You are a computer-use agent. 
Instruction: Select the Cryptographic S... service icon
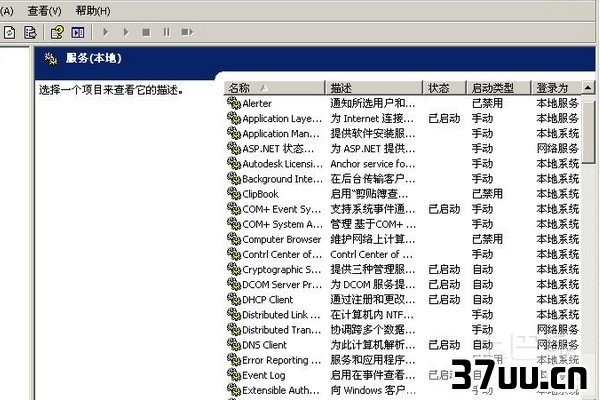[234, 269]
